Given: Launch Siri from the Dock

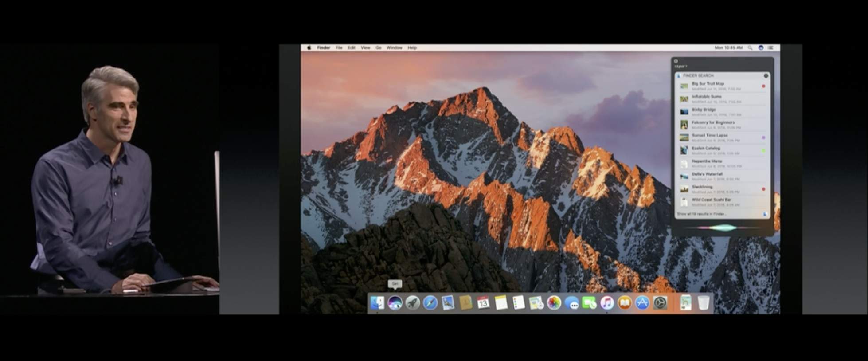Looking at the screenshot, I should [395, 303].
